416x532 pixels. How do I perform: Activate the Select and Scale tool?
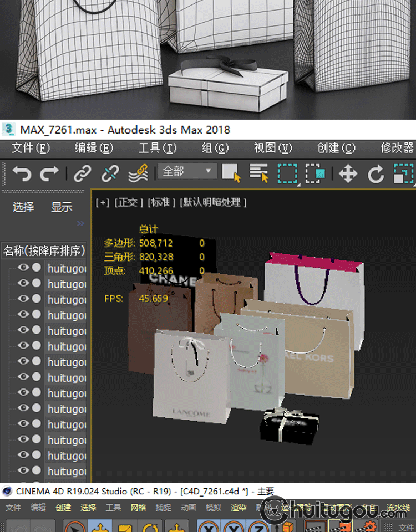(404, 173)
